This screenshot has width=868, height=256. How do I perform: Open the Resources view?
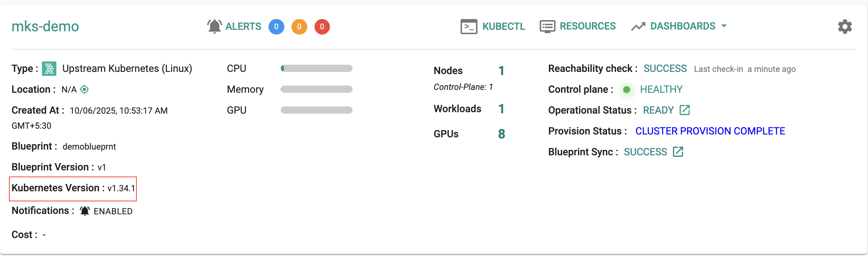587,26
